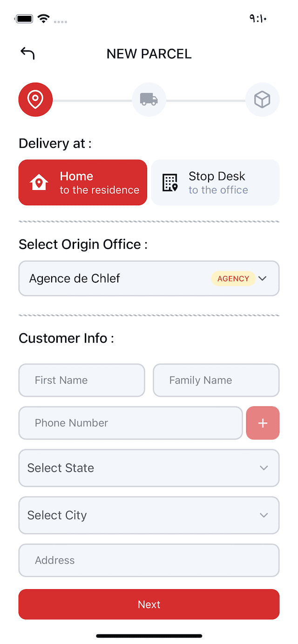Click the home delivery icon
The width and height of the screenshot is (298, 644).
39,182
